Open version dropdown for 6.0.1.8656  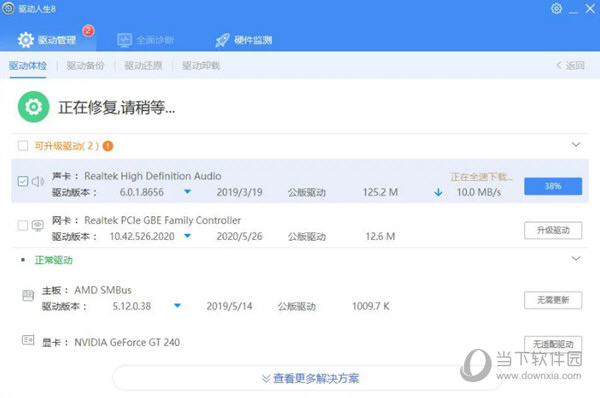pos(188,191)
